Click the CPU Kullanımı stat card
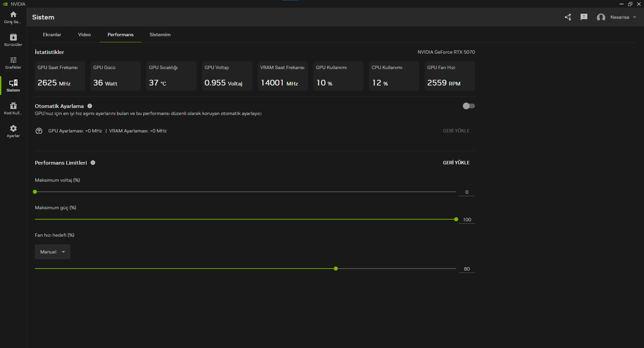 [x=394, y=76]
